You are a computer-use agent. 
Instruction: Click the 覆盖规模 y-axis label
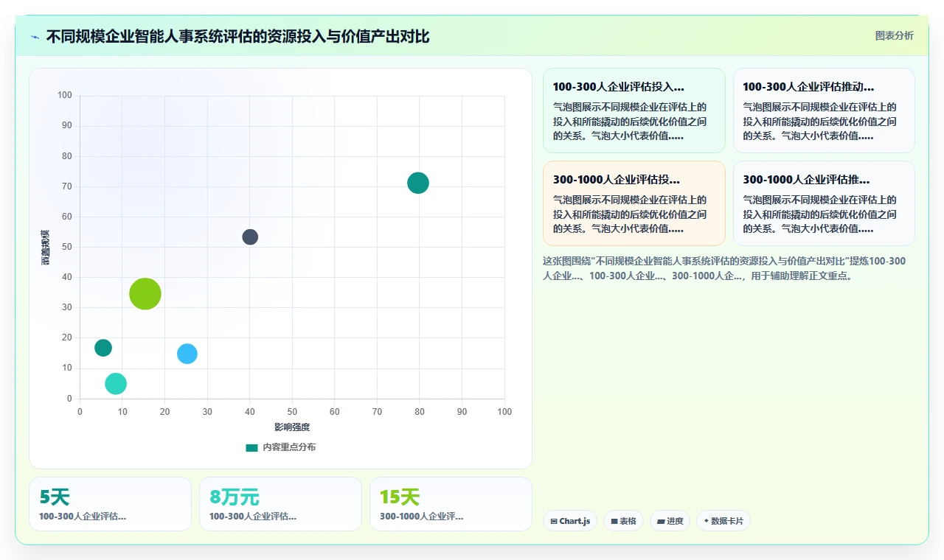pos(46,248)
